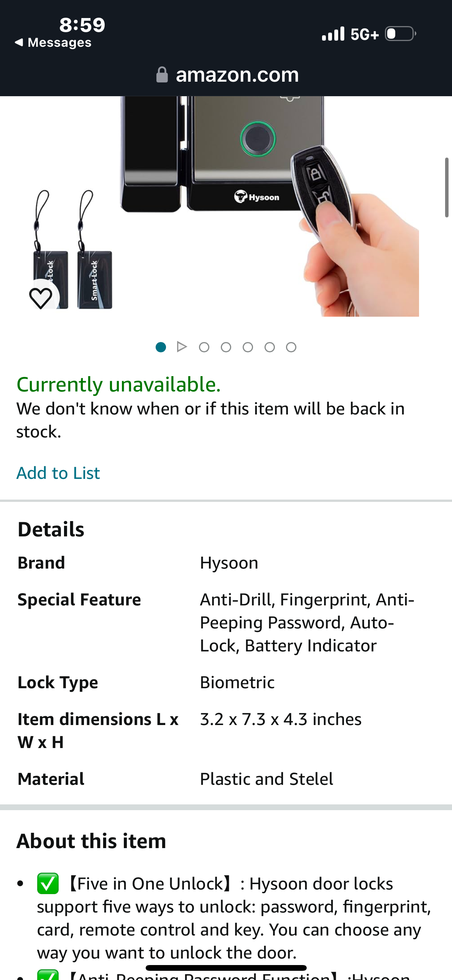
Task: Return to Messages using the back link
Action: click(x=53, y=42)
